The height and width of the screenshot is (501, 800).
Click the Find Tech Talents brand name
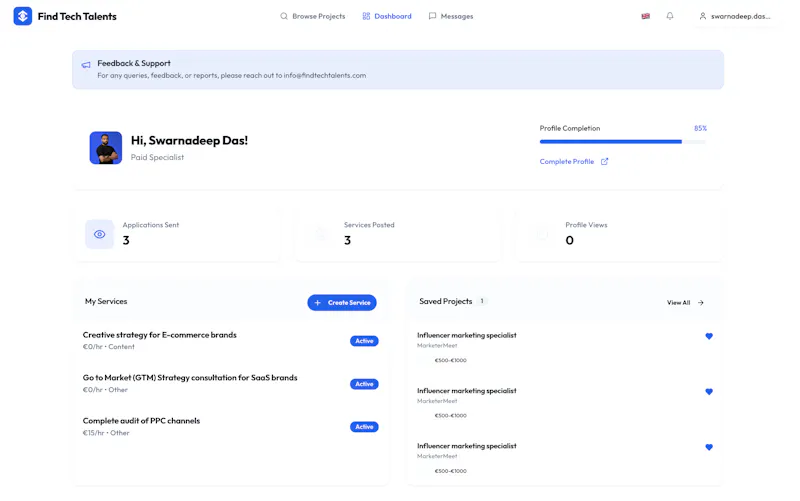77,16
